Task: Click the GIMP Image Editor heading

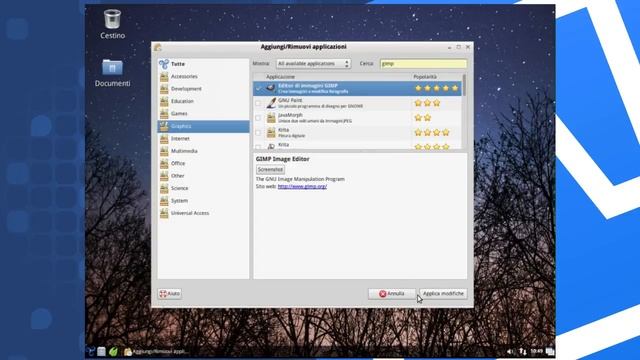Action: point(282,159)
